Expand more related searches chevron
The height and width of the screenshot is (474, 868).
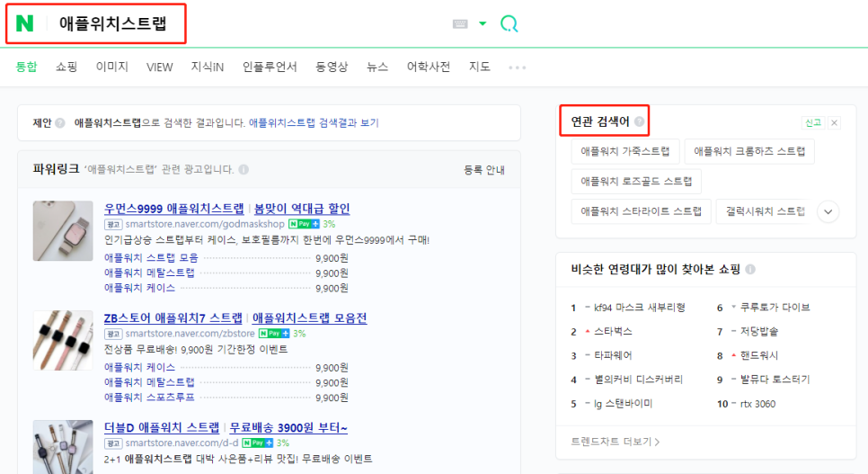coord(828,211)
